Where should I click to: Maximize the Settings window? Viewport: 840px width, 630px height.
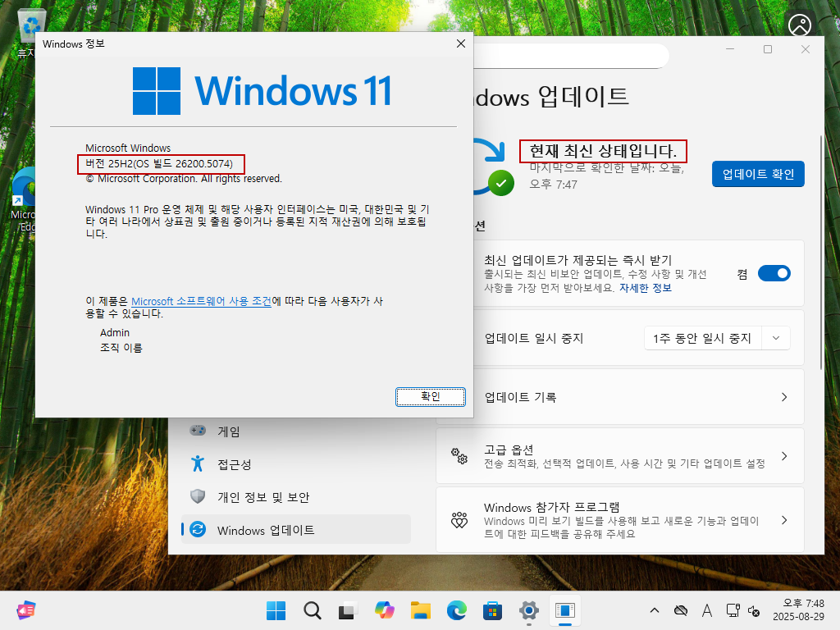tap(768, 49)
